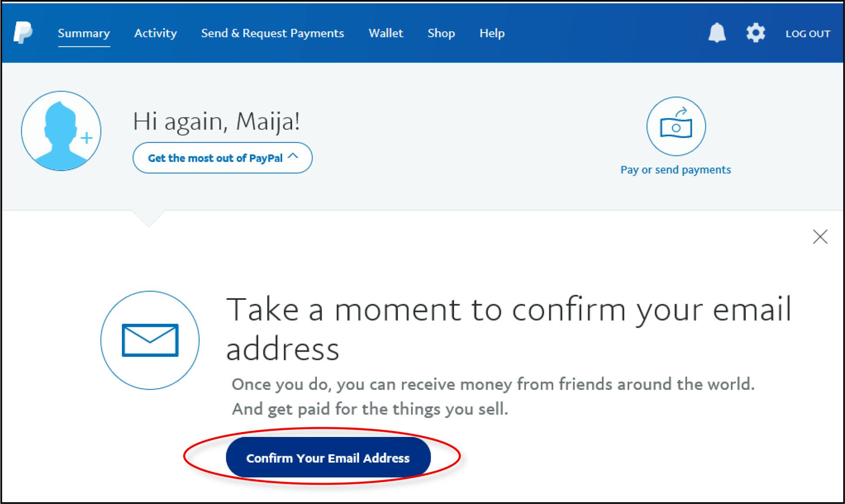Image resolution: width=845 pixels, height=504 pixels.
Task: Click the PayPal logo icon
Action: pos(23,33)
